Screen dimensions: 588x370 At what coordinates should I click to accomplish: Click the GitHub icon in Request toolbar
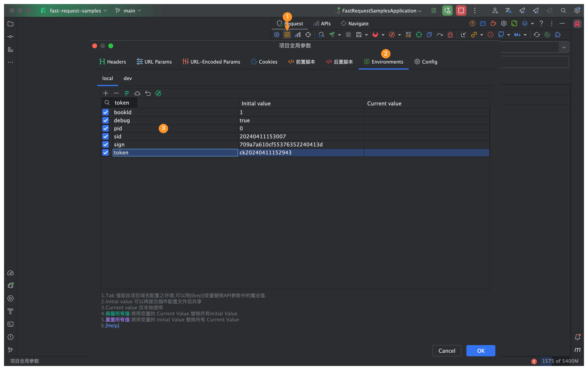click(x=501, y=35)
